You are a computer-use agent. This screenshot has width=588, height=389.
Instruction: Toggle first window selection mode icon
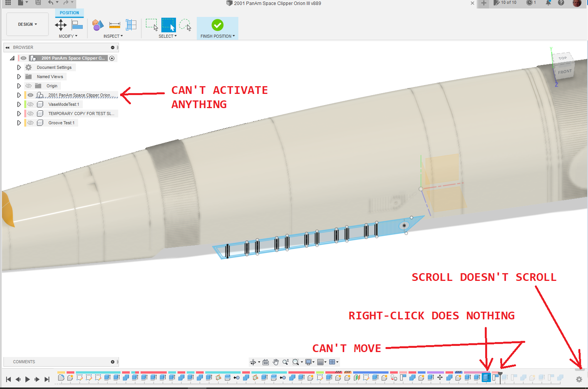[x=152, y=25]
